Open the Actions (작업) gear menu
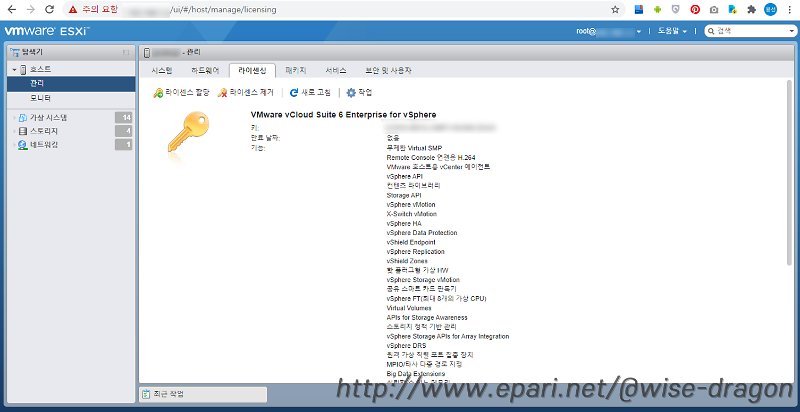The image size is (800, 412). tap(359, 93)
